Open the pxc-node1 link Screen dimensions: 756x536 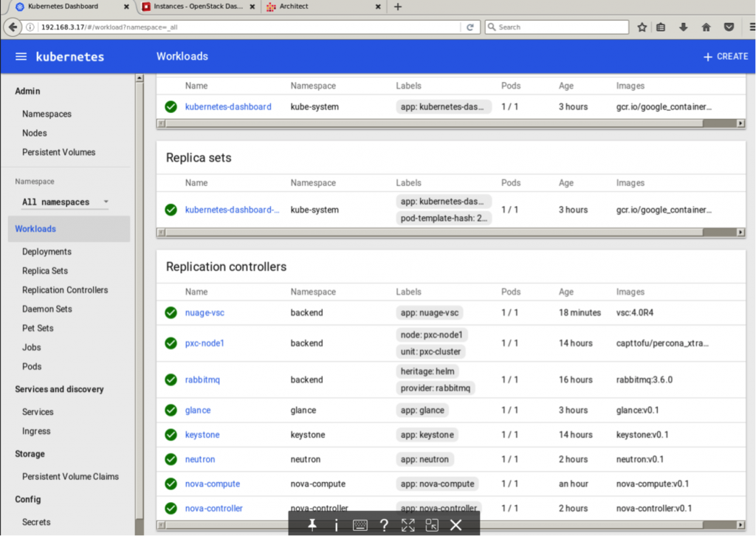[x=205, y=343]
